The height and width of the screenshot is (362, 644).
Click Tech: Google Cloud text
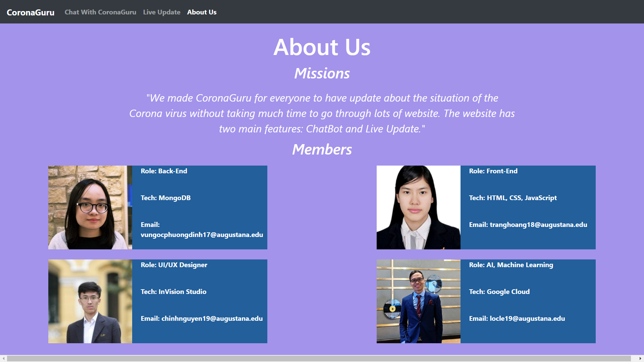499,292
